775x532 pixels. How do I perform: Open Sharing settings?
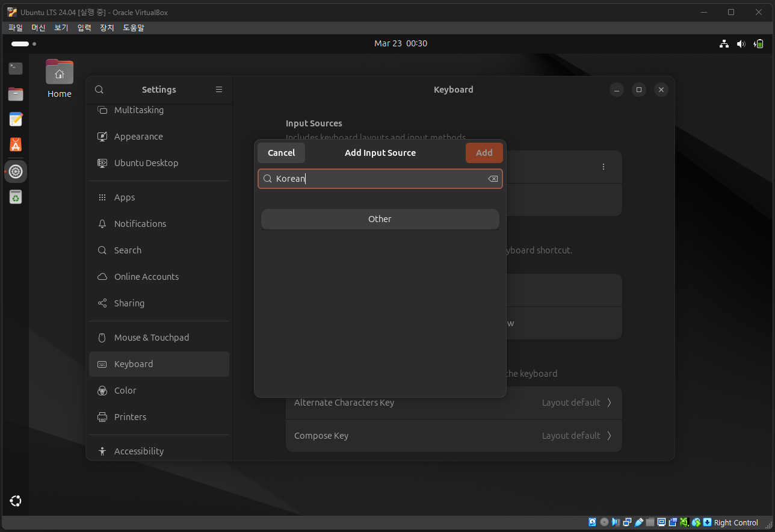click(159, 303)
